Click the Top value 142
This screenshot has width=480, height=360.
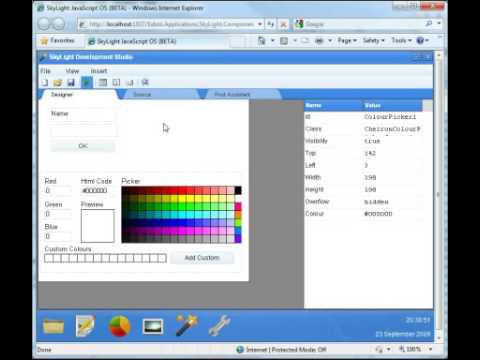coord(370,153)
